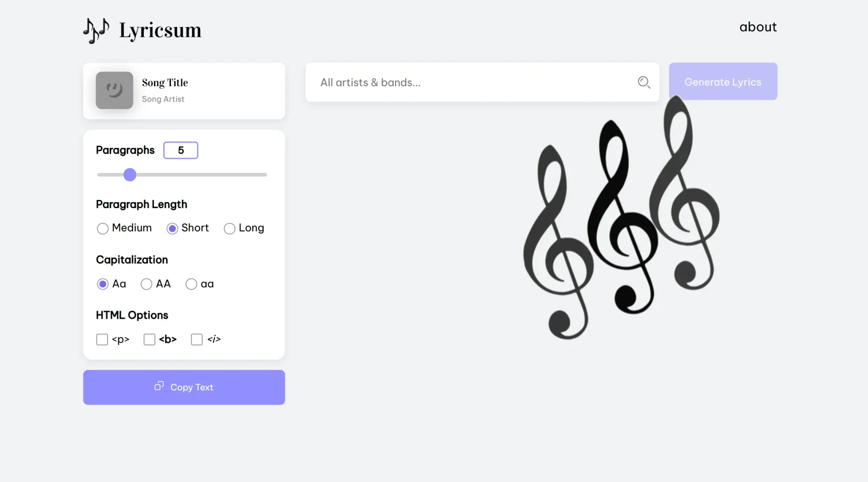Image resolution: width=868 pixels, height=482 pixels.
Task: Enable the <b> HTML option
Action: 149,339
